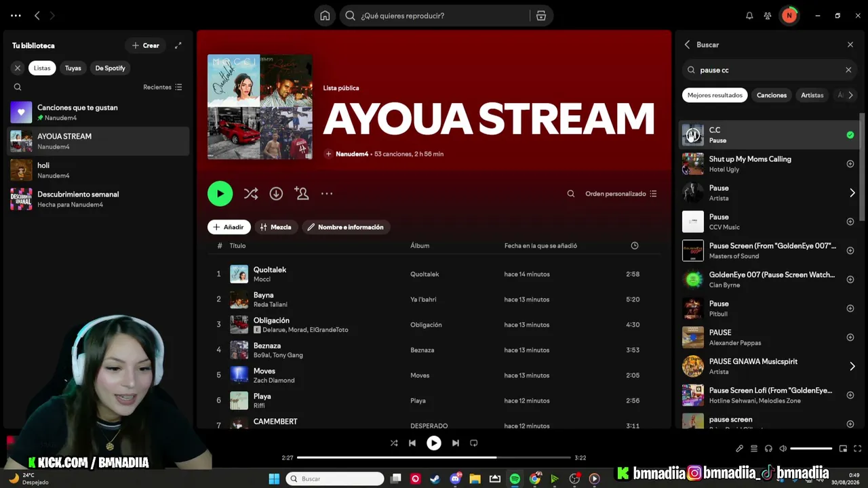Search within the playlist using the magnifier
Viewport: 868px width, 488px height.
[x=571, y=194]
